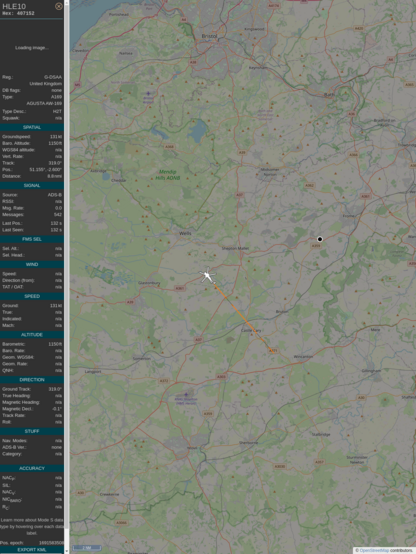Click the EXPORT KML button
Image resolution: width=416 pixels, height=554 pixels.
(x=32, y=550)
